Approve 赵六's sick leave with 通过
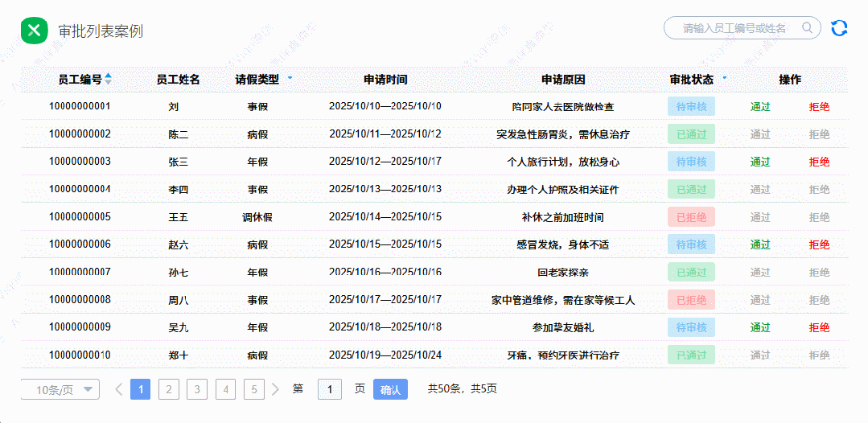This screenshot has height=423, width=868. coord(760,244)
